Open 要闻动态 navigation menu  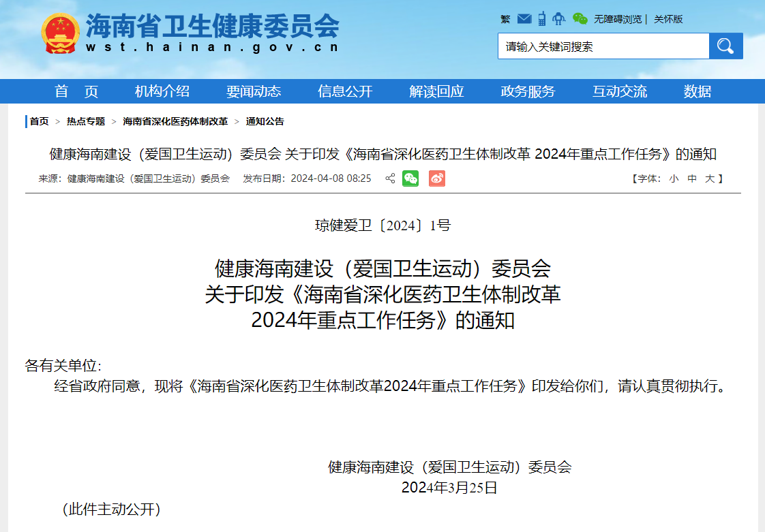(x=254, y=91)
